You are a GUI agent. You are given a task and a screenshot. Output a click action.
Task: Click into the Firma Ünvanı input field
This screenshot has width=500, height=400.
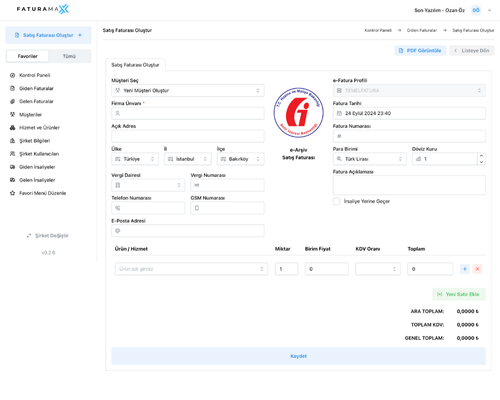pyautogui.click(x=188, y=113)
